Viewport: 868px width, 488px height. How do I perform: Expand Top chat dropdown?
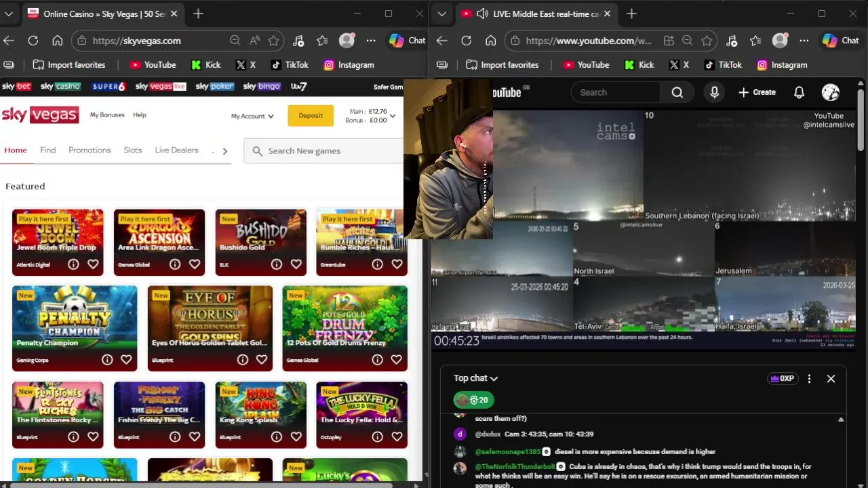(475, 378)
